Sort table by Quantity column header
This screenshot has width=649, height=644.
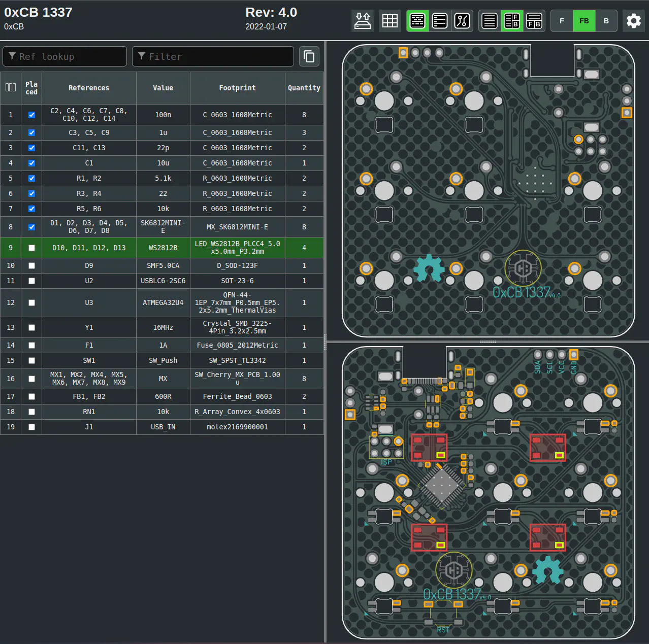click(304, 88)
